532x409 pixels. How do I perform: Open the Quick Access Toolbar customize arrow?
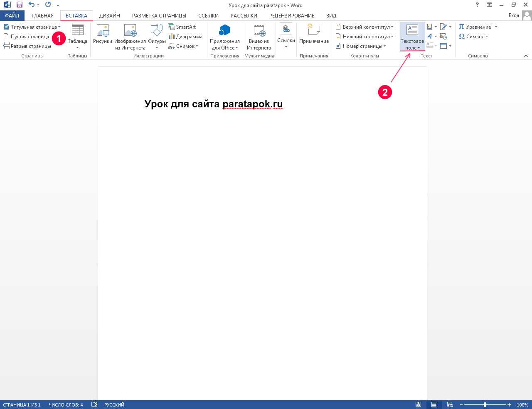click(x=58, y=5)
